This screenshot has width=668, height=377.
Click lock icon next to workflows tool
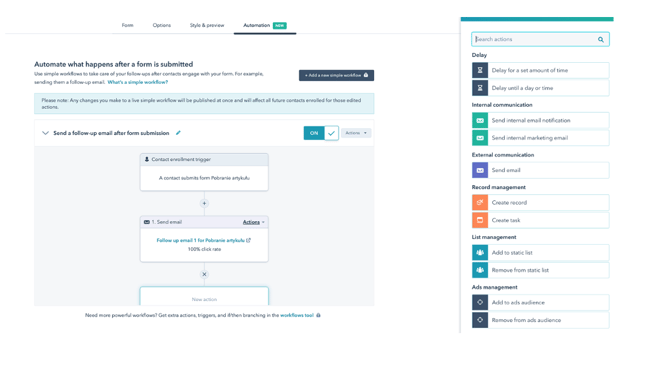pos(318,315)
